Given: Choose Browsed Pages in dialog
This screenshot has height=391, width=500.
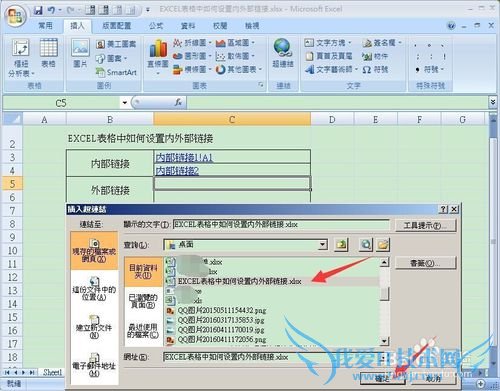Looking at the screenshot, I should (144, 301).
